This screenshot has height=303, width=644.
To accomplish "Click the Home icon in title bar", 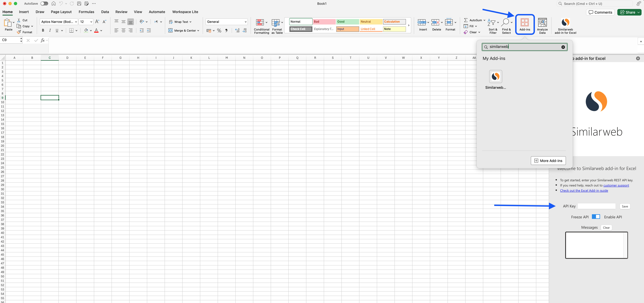I will [53, 4].
